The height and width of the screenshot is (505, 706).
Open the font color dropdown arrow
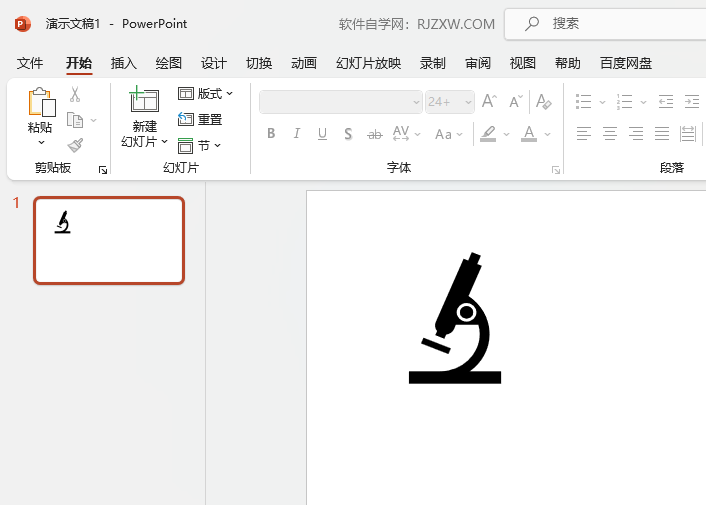point(548,134)
